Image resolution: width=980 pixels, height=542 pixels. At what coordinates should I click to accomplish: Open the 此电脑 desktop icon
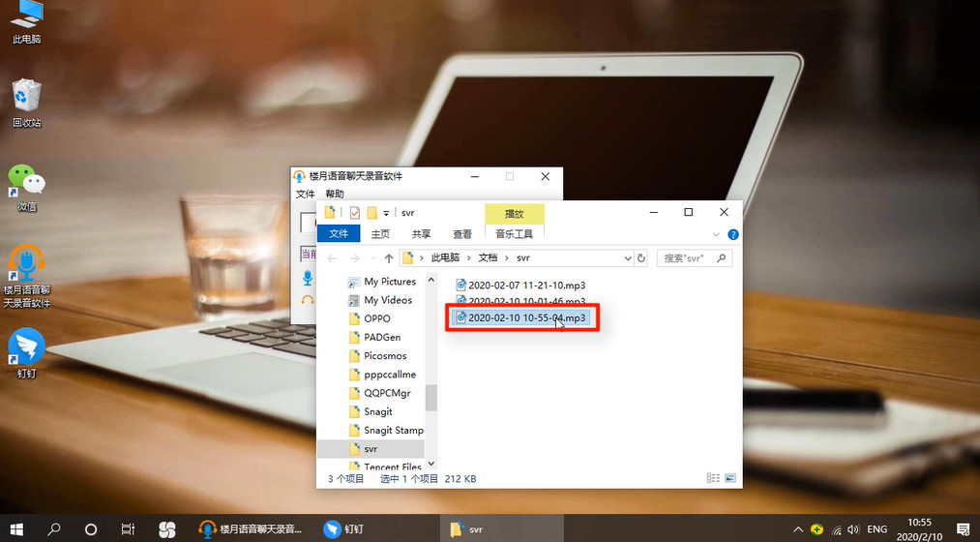click(26, 22)
